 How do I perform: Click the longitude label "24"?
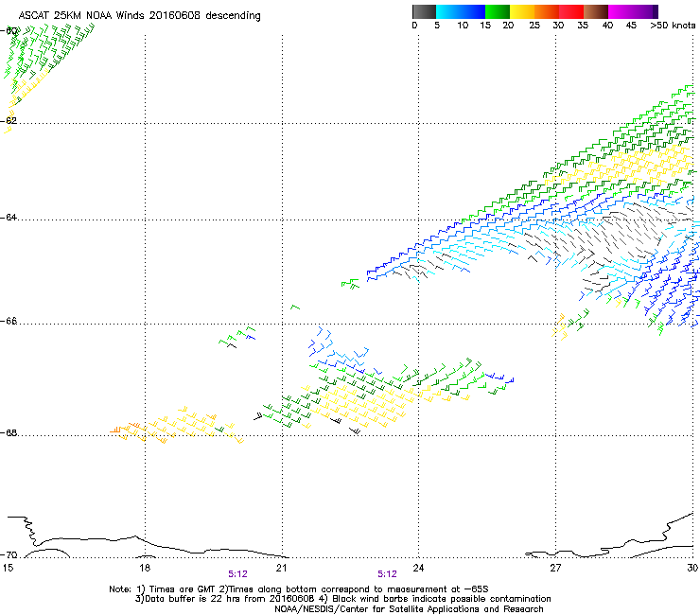click(x=418, y=568)
